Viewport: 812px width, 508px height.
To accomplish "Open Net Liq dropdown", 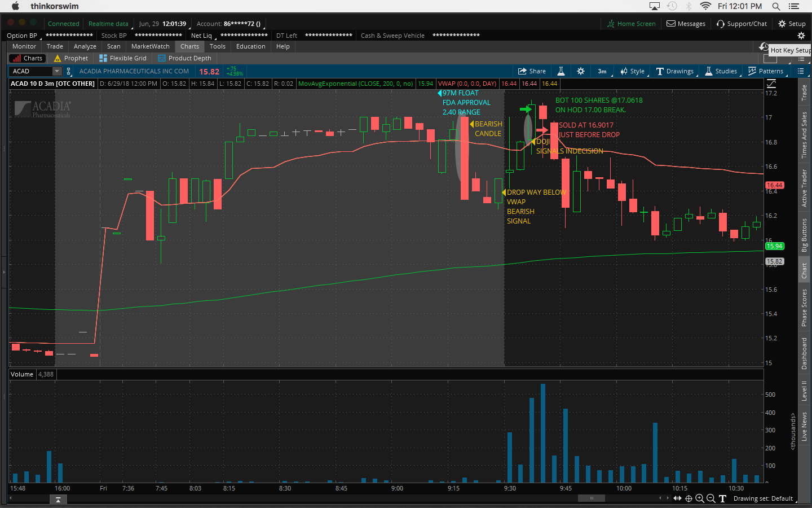I will click(x=202, y=36).
